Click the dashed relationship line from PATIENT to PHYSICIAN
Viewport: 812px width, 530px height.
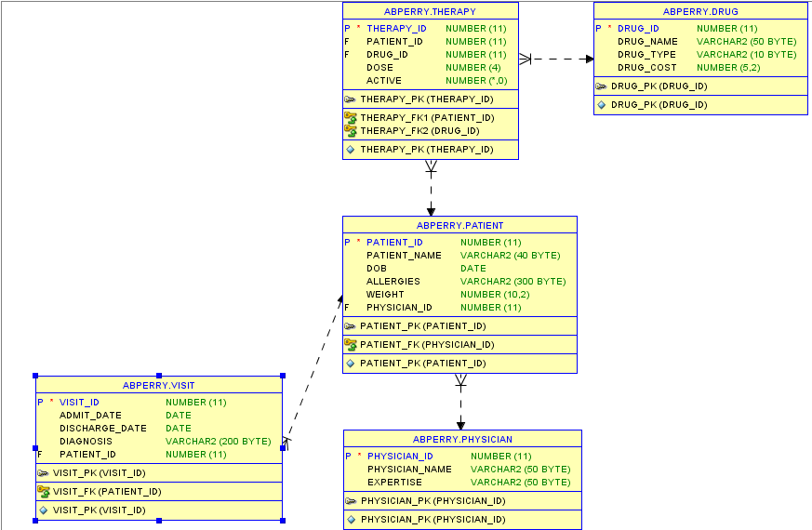point(461,403)
